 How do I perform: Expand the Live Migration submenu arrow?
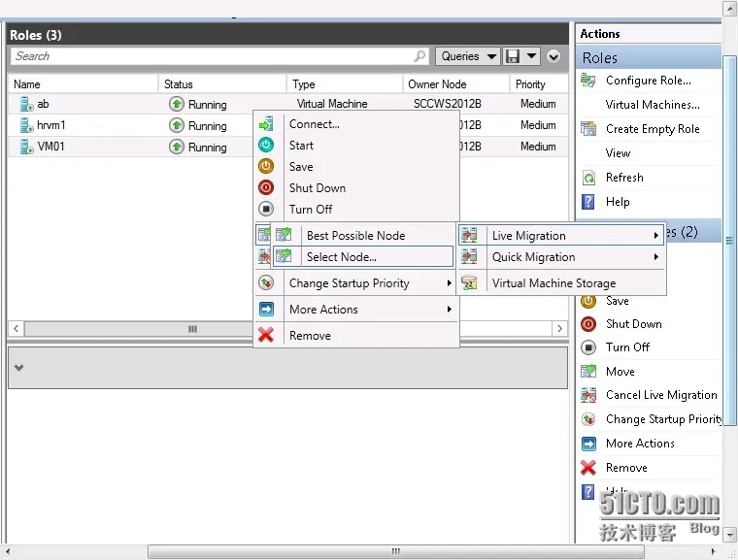(x=656, y=235)
